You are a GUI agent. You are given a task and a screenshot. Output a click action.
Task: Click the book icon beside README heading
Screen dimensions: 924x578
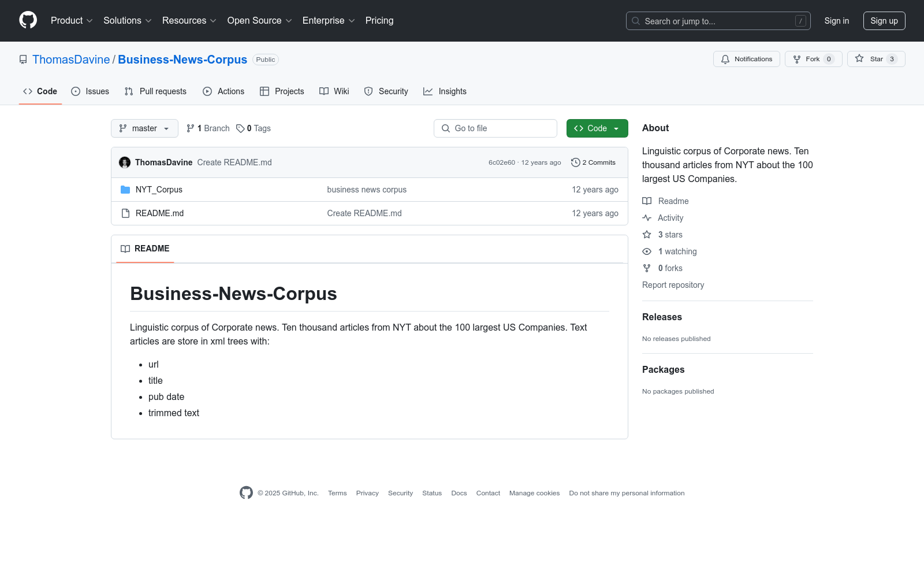pyautogui.click(x=125, y=249)
